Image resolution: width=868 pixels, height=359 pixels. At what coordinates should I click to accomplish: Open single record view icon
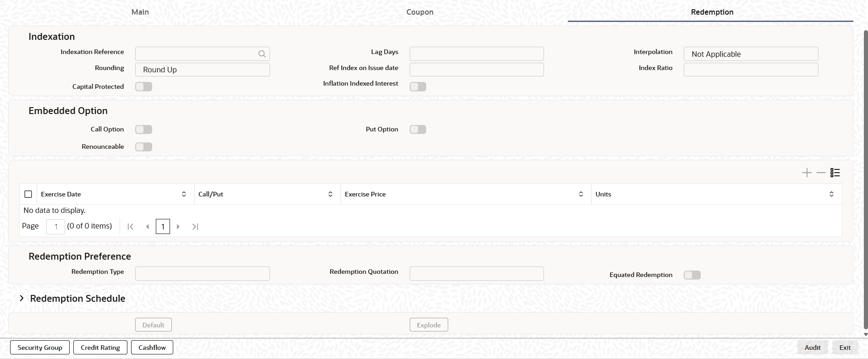pyautogui.click(x=835, y=173)
